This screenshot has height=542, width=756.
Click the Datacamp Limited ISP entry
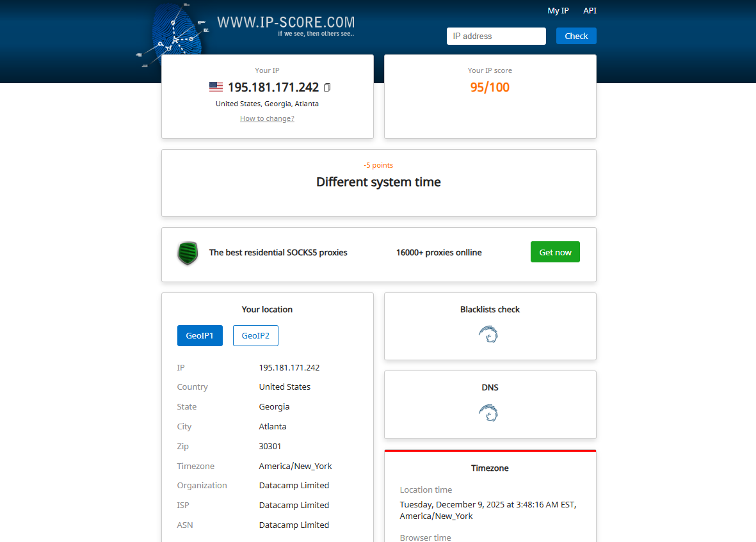click(x=294, y=505)
